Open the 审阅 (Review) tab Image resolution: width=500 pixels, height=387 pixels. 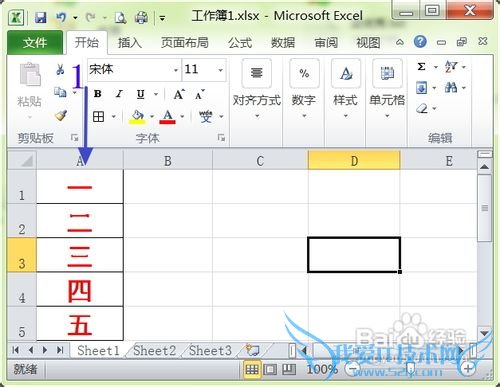pos(326,43)
